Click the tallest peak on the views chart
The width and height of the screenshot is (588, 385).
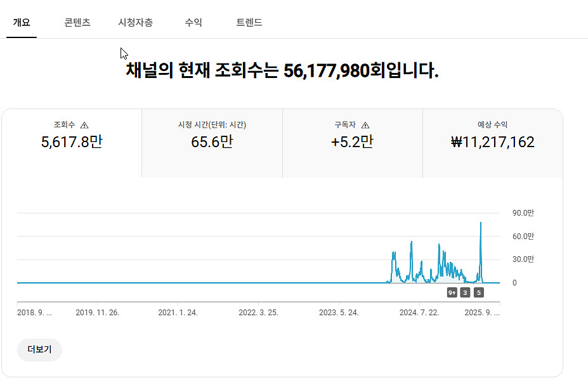(x=481, y=223)
